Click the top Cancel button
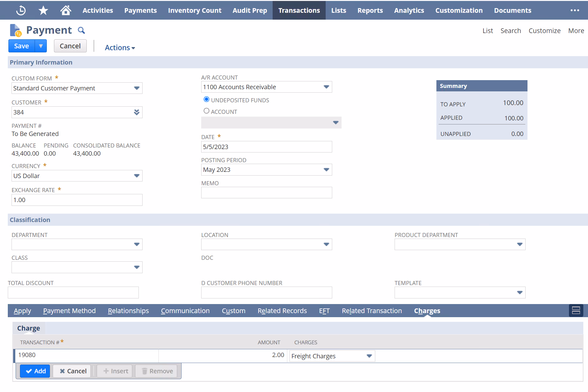Screen dimensions: 588x392 pos(70,46)
